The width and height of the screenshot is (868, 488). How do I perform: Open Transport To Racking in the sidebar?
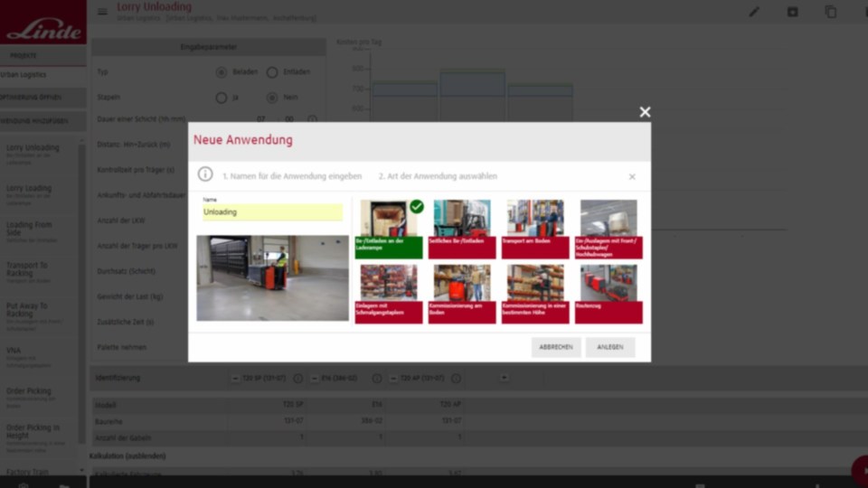point(40,272)
